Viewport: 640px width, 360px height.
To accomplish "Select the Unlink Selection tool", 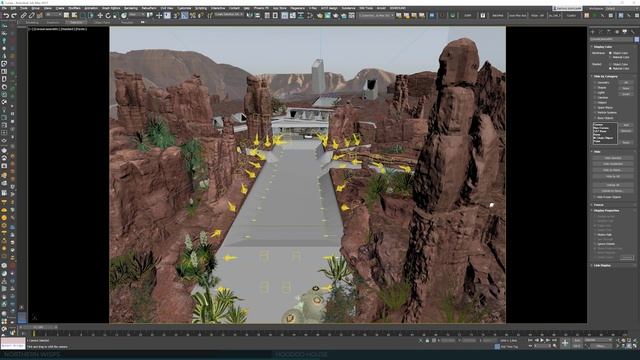I will pos(31,16).
